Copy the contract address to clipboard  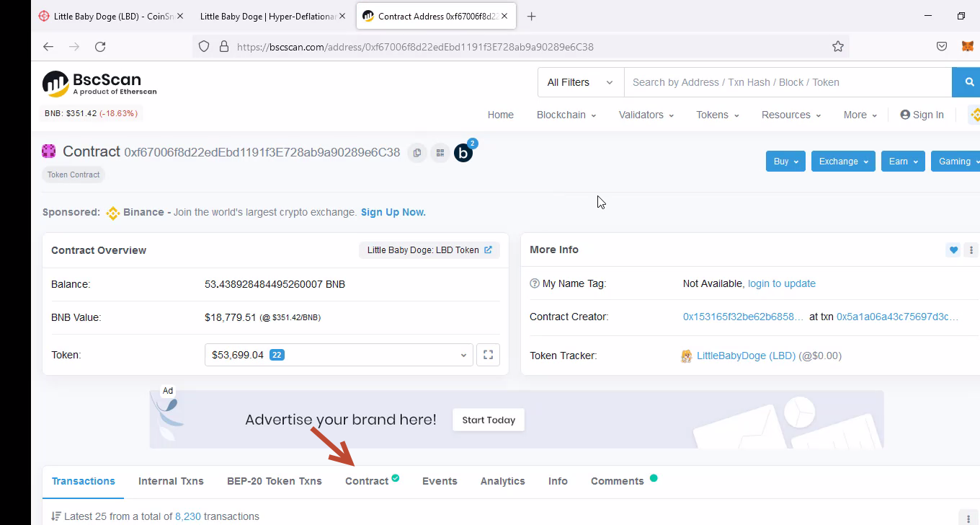pos(416,153)
